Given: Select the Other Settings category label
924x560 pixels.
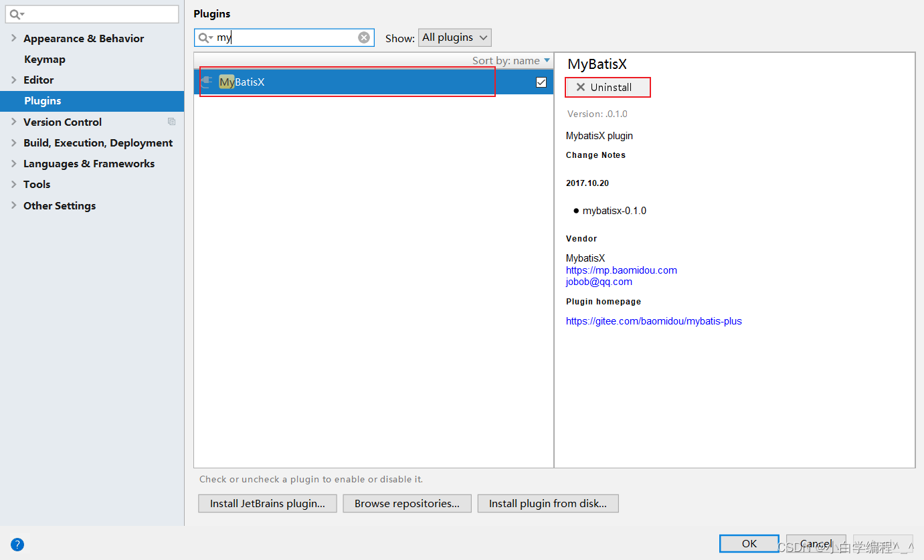Looking at the screenshot, I should 60,205.
